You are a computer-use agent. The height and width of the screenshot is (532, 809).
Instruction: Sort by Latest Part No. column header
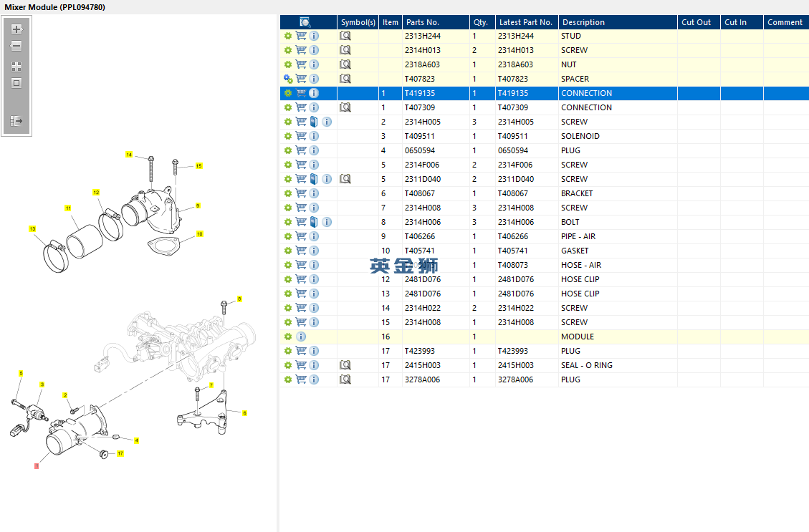click(x=527, y=22)
